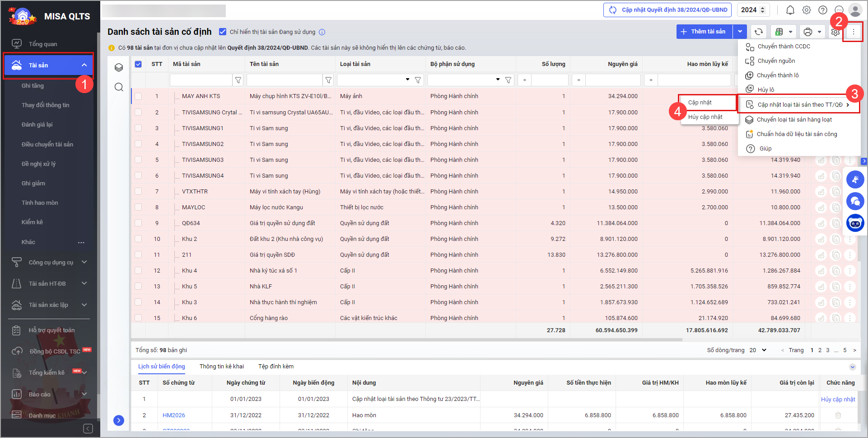This screenshot has width=868, height=438.
Task: Click the layers icon beside the table
Action: point(119,67)
